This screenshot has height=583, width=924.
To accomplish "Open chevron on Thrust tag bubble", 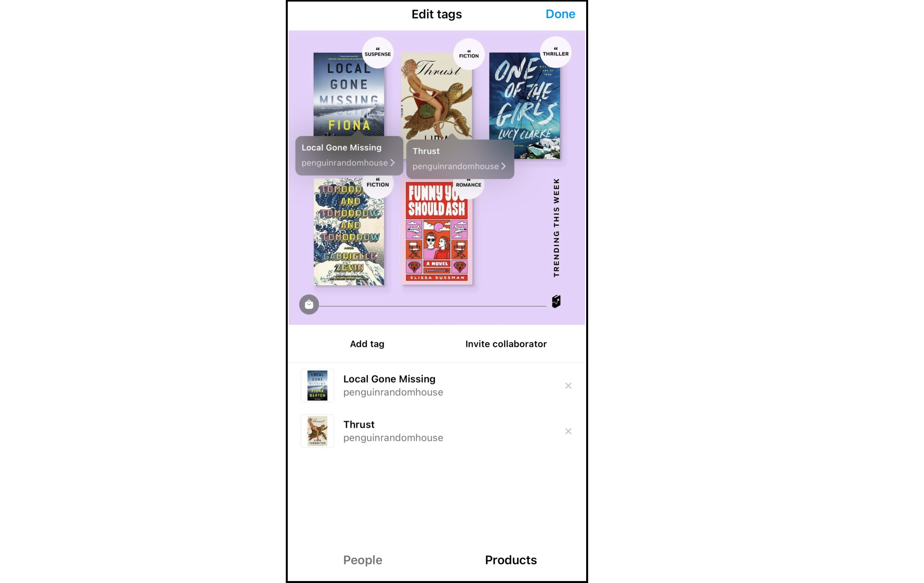I will coord(503,166).
